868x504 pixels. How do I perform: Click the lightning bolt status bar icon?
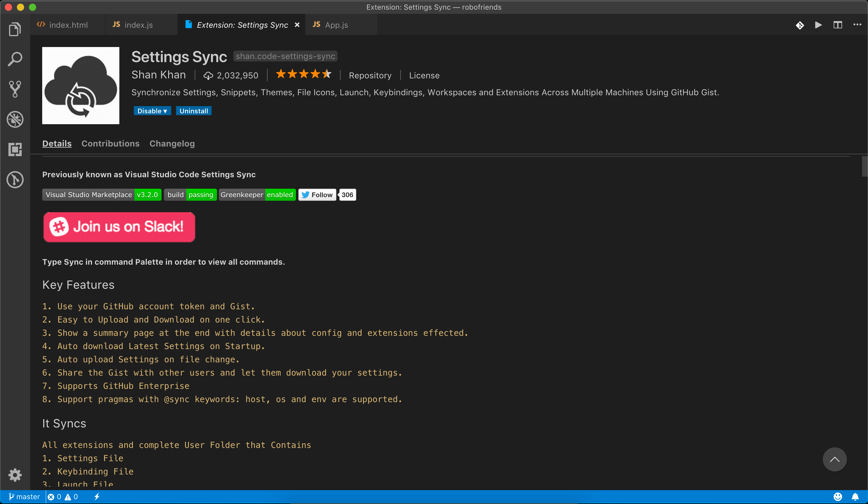click(x=97, y=496)
